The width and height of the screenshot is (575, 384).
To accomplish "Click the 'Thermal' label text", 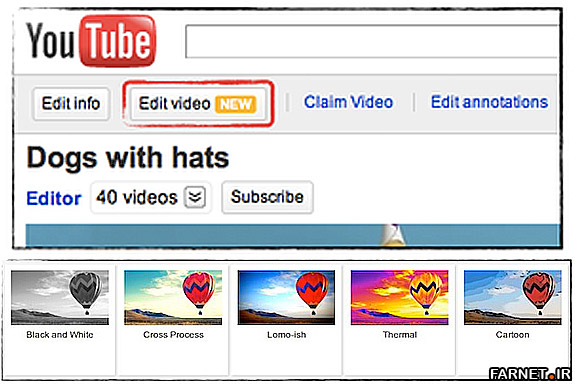I will pyautogui.click(x=400, y=334).
